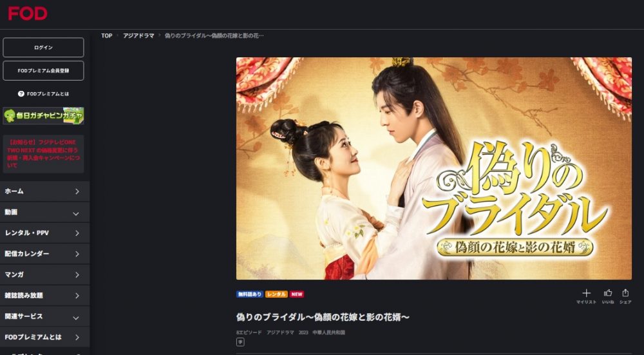Screen dimensions: 644x355
Task: Click the subtitle 字 icon below title info
Action: click(x=240, y=342)
